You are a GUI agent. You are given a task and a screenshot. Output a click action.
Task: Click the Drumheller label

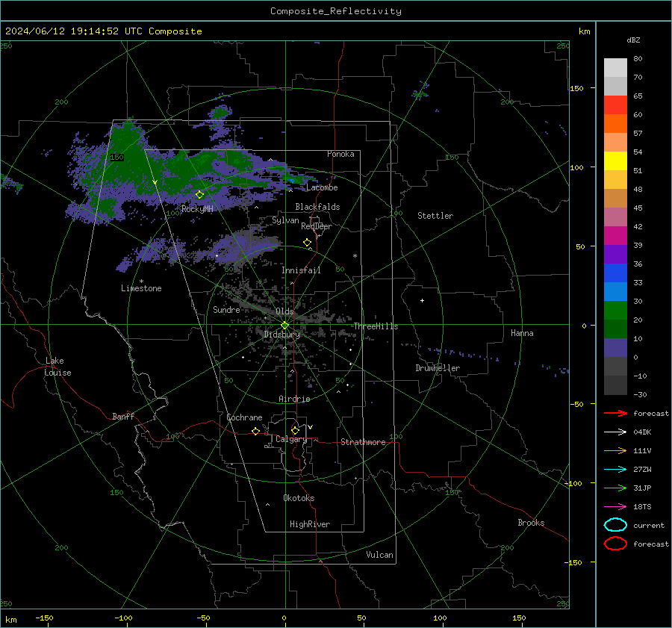point(438,368)
